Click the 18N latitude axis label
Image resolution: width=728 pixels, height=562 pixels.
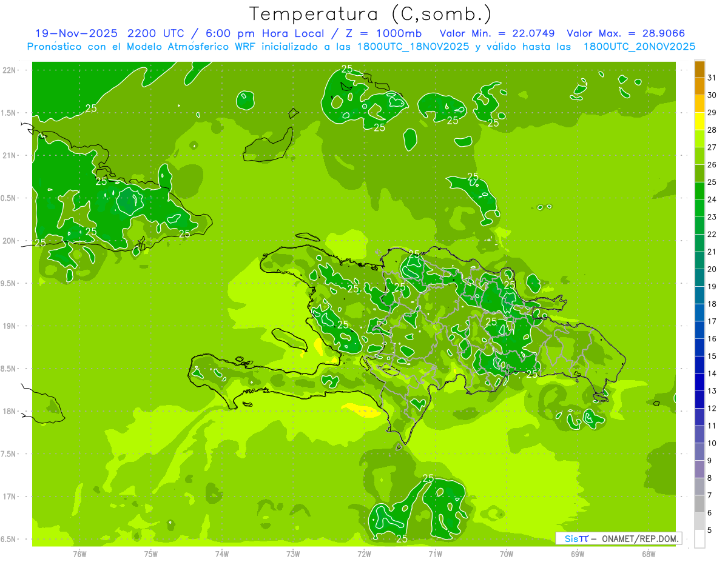(x=9, y=411)
